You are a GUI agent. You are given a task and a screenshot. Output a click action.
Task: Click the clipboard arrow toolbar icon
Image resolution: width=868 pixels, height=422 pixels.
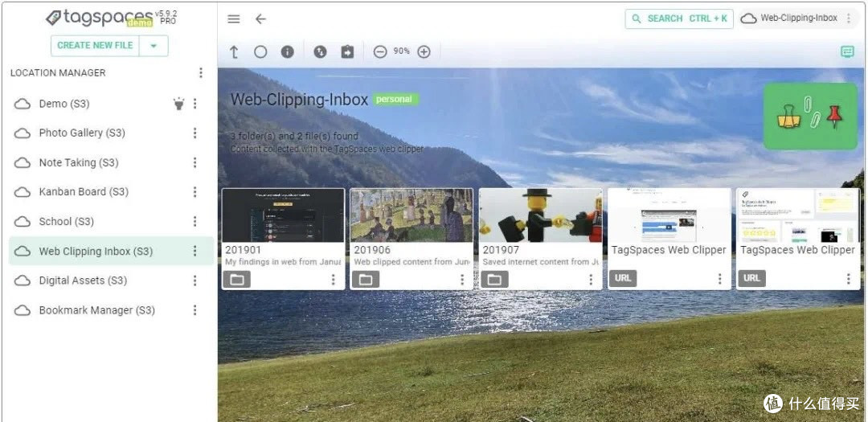pos(347,52)
